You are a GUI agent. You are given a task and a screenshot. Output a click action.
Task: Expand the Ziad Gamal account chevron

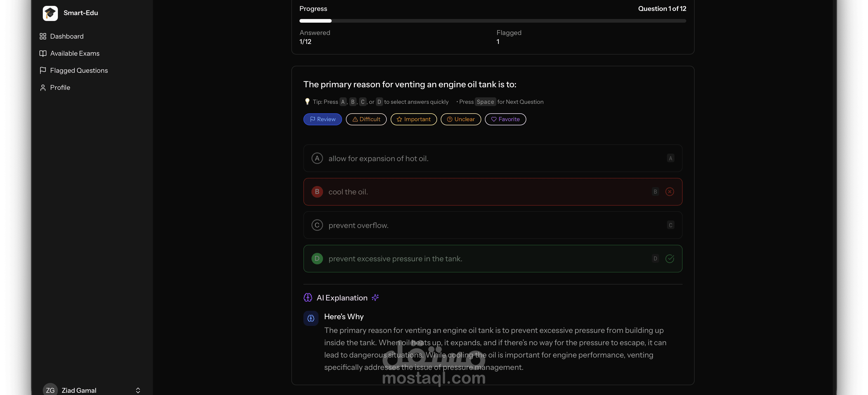[138, 390]
